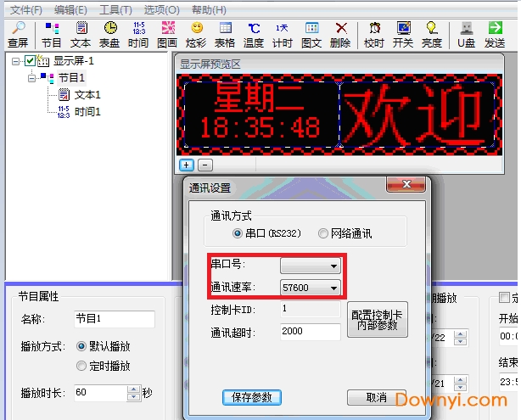Open the 串口号 dropdown
This screenshot has height=420, width=521.
(311, 266)
